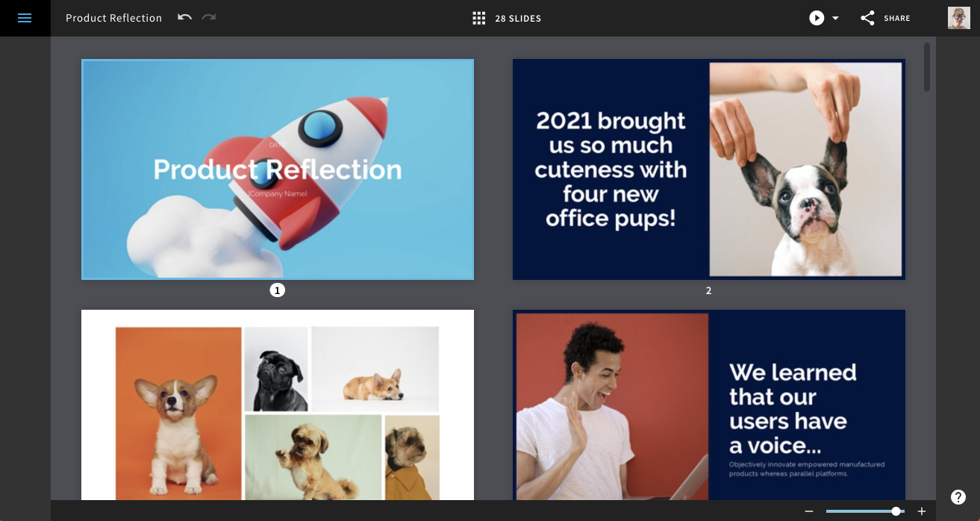Open the hamburger menu

coord(25,18)
